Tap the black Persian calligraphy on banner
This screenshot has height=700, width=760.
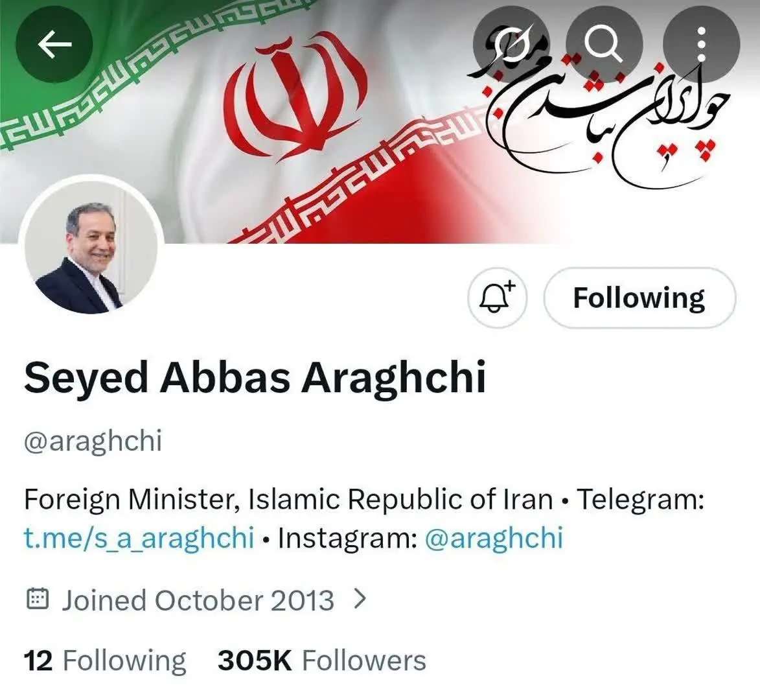pyautogui.click(x=599, y=109)
